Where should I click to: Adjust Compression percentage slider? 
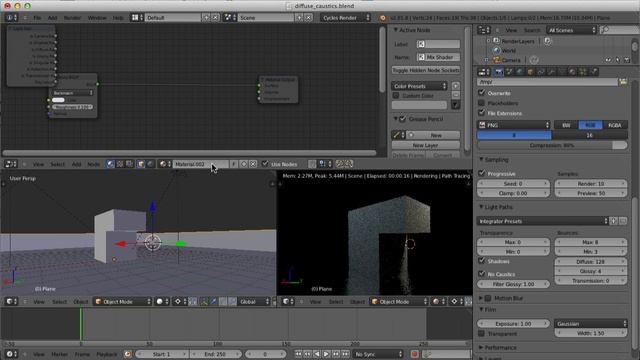click(552, 145)
